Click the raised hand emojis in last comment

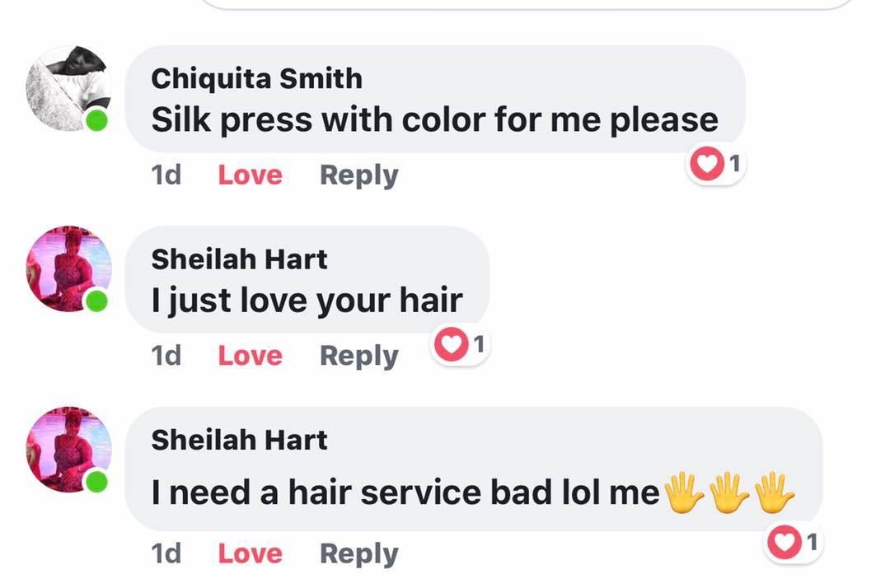pos(729,492)
